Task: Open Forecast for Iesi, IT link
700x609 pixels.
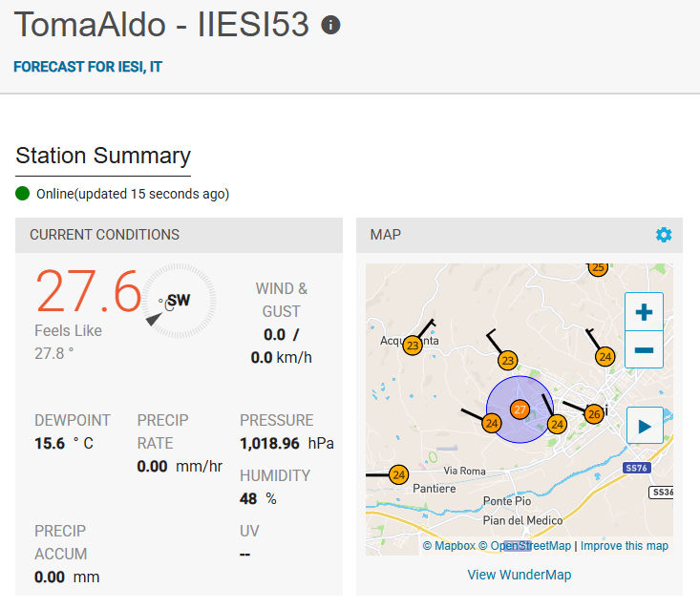Action: 87,67
